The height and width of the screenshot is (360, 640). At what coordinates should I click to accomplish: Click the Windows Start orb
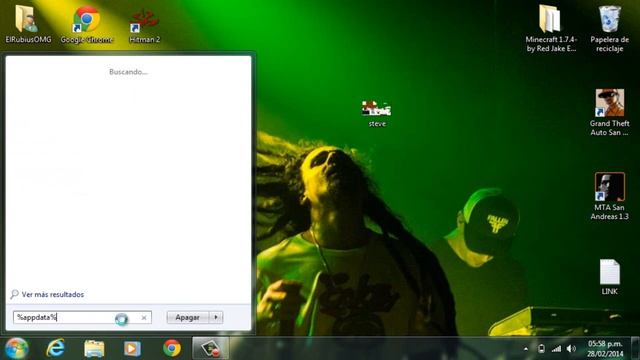tap(16, 348)
